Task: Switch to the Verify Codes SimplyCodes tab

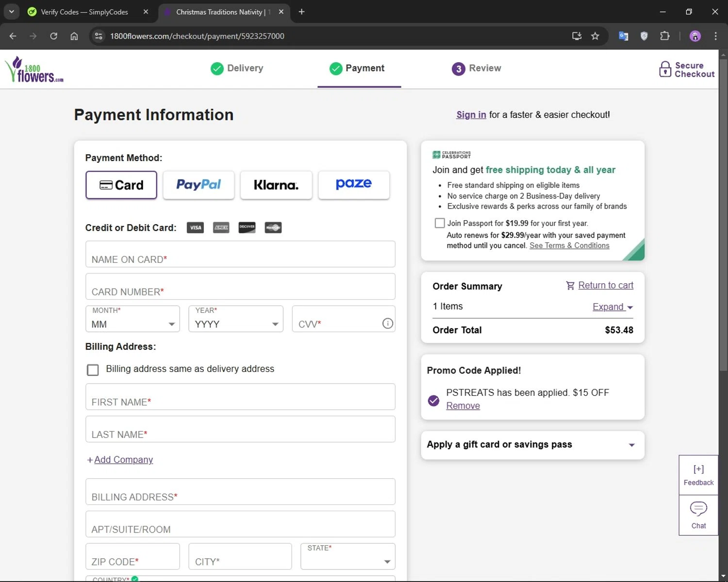Action: [85, 12]
